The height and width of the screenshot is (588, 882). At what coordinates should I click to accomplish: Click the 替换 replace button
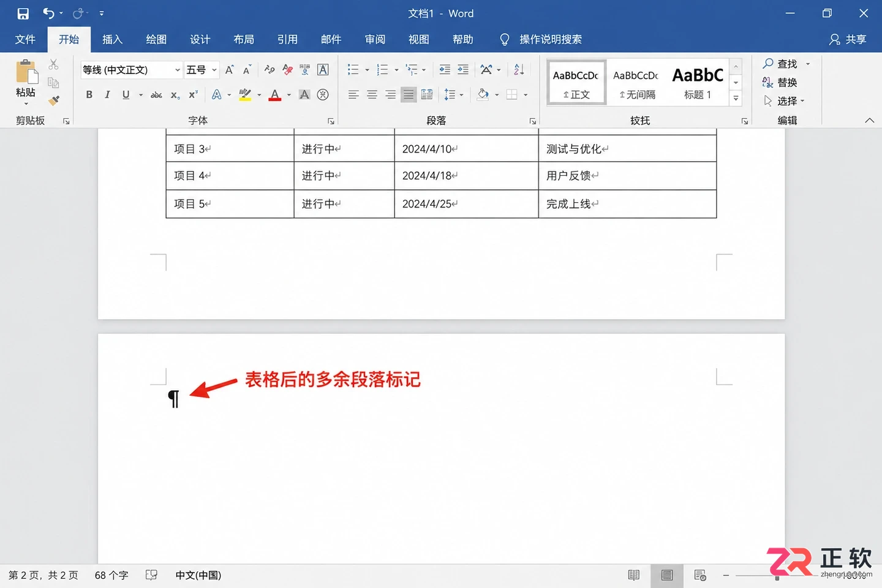pos(780,83)
